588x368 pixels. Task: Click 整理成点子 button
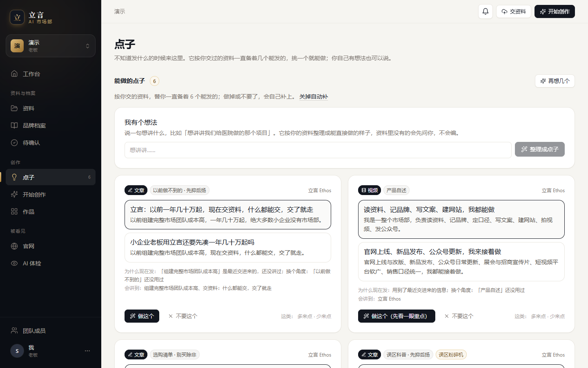(539, 149)
